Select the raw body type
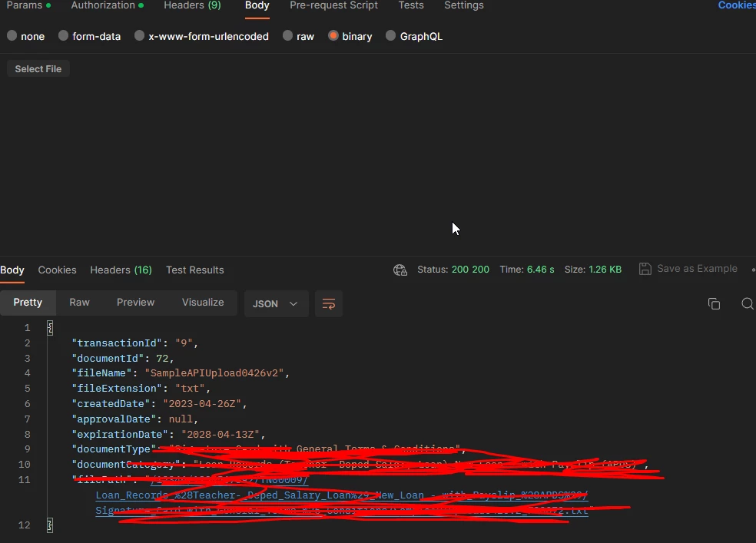The height and width of the screenshot is (543, 756). [287, 35]
